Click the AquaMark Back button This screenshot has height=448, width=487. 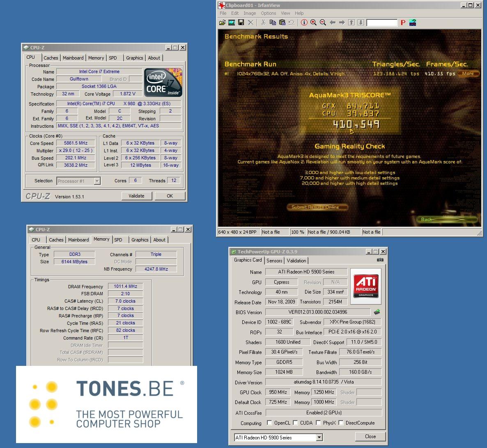447,219
